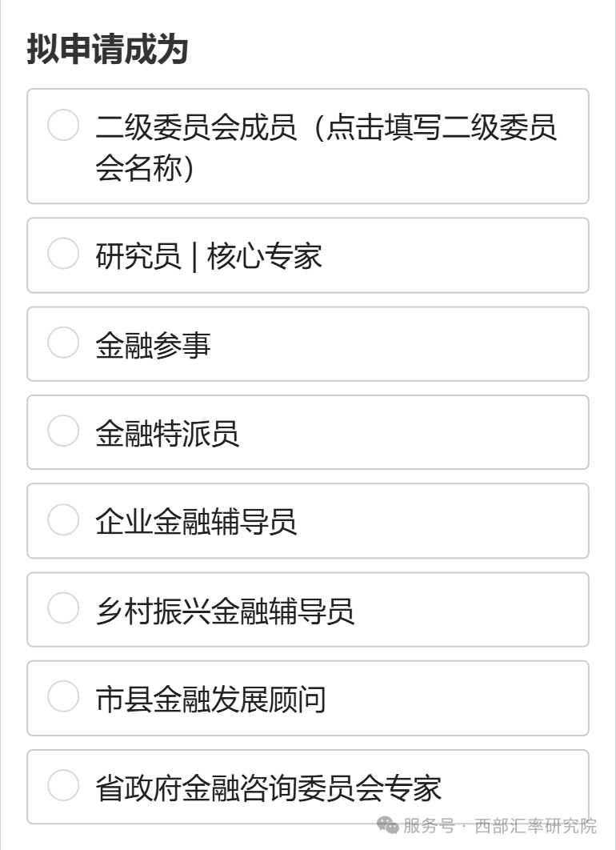
Task: Select the 企业金融辅导员 radio button
Action: [63, 520]
